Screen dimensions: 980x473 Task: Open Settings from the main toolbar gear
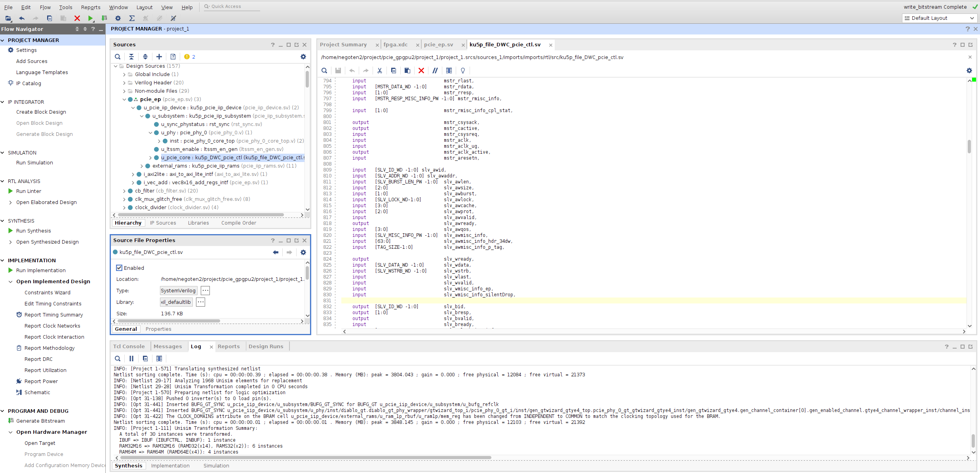coord(118,18)
